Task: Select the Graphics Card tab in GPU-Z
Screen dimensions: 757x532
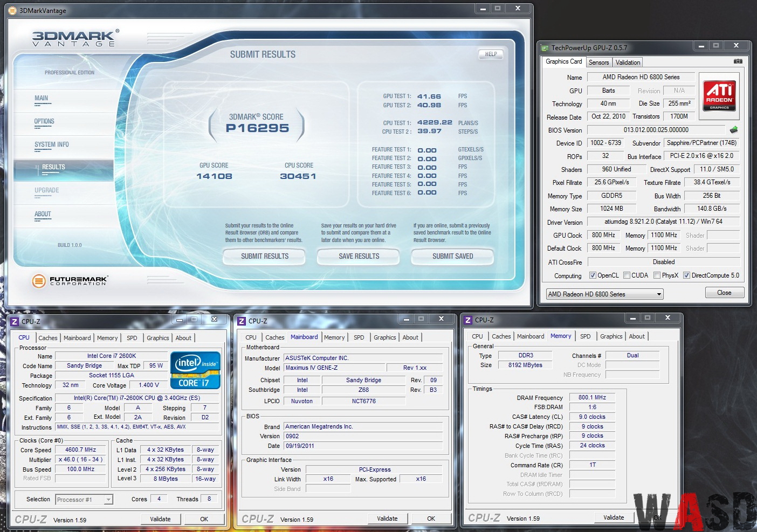Action: coord(563,61)
